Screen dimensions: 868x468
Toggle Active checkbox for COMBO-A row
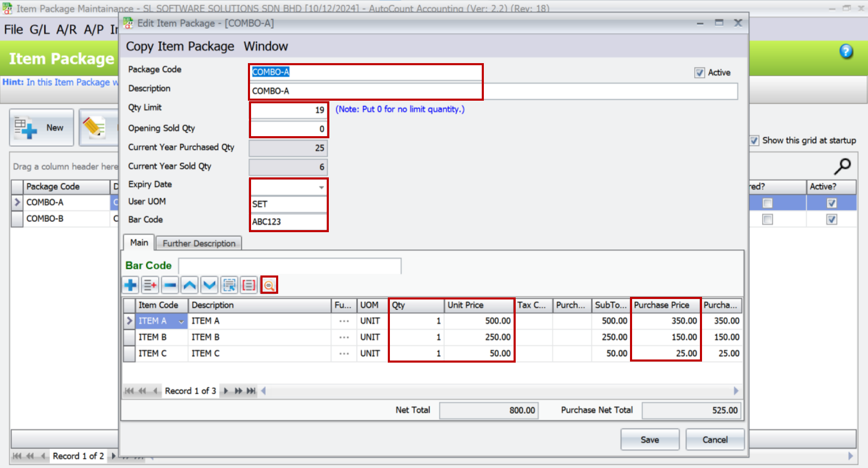[831, 203]
